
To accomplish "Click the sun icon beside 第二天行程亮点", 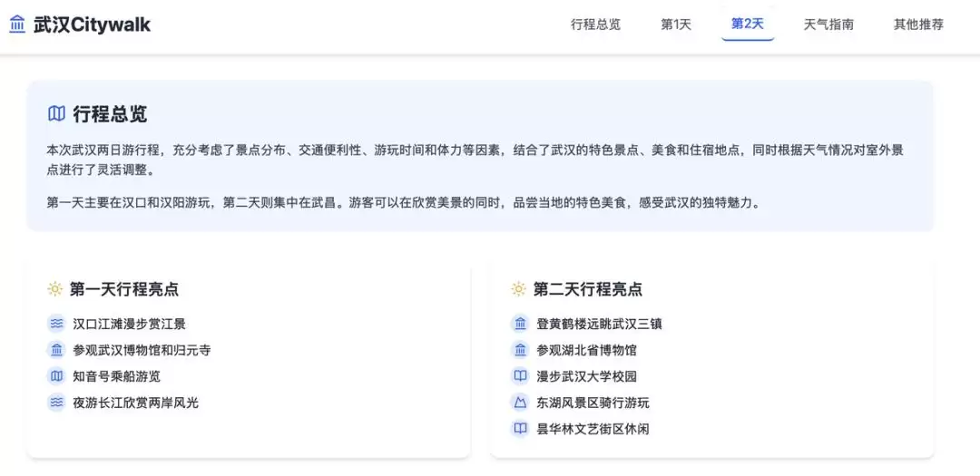I will [x=519, y=289].
